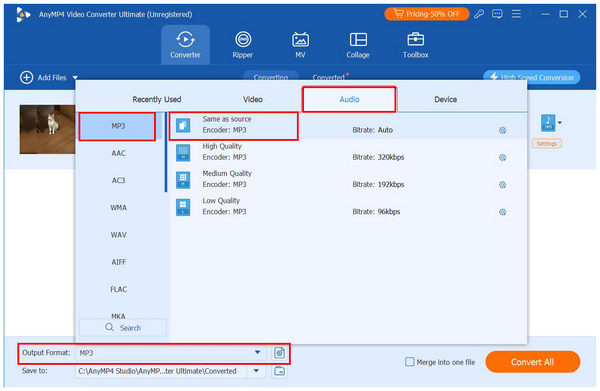
Task: Click the Medium Quality preset icon
Action: 183,179
